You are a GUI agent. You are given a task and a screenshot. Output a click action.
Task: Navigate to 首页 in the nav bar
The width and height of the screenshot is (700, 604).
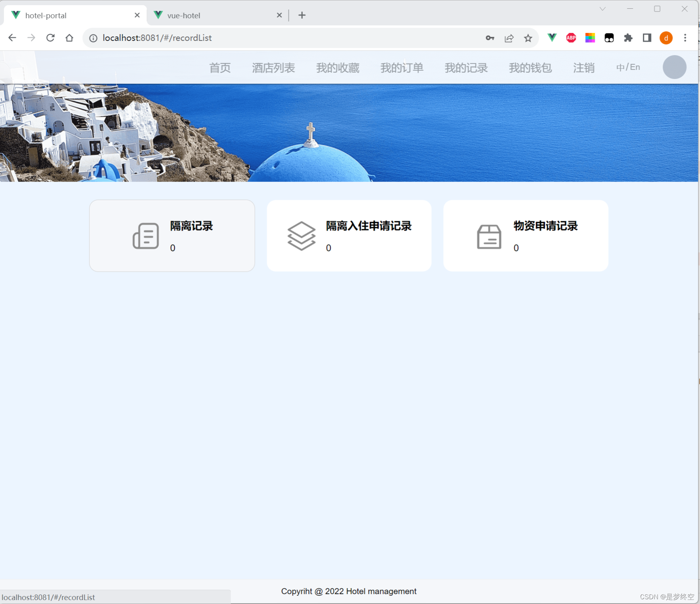coord(220,68)
